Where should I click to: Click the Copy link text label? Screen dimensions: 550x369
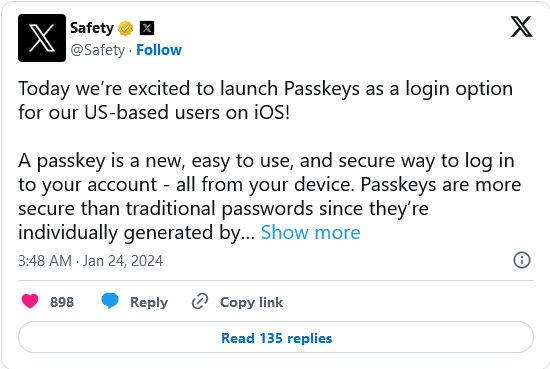click(251, 302)
